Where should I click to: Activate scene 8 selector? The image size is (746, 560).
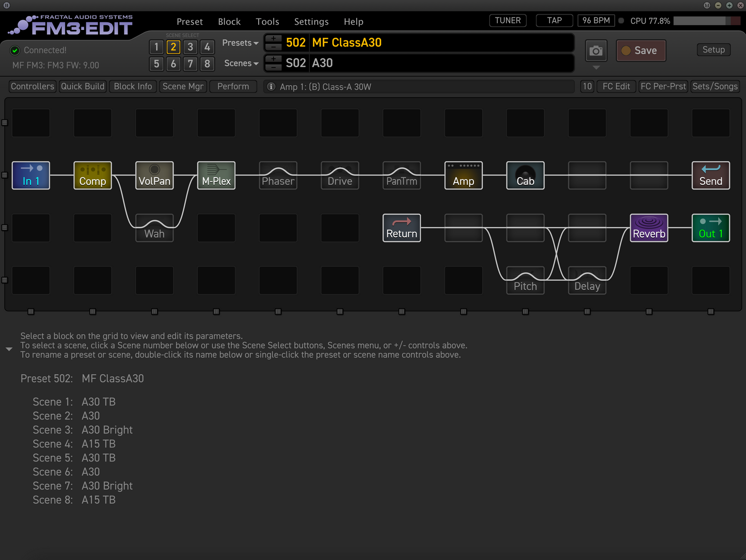click(207, 63)
